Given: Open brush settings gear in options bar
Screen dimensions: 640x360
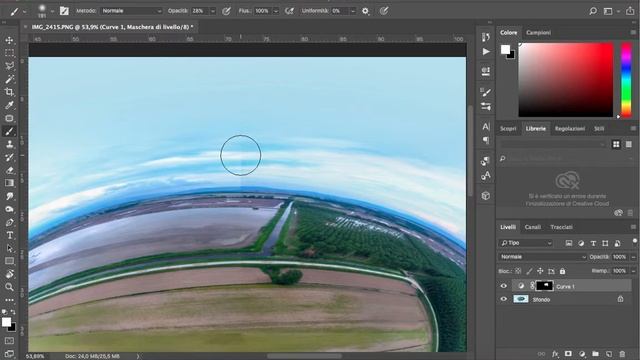Looking at the screenshot, I should pyautogui.click(x=366, y=11).
